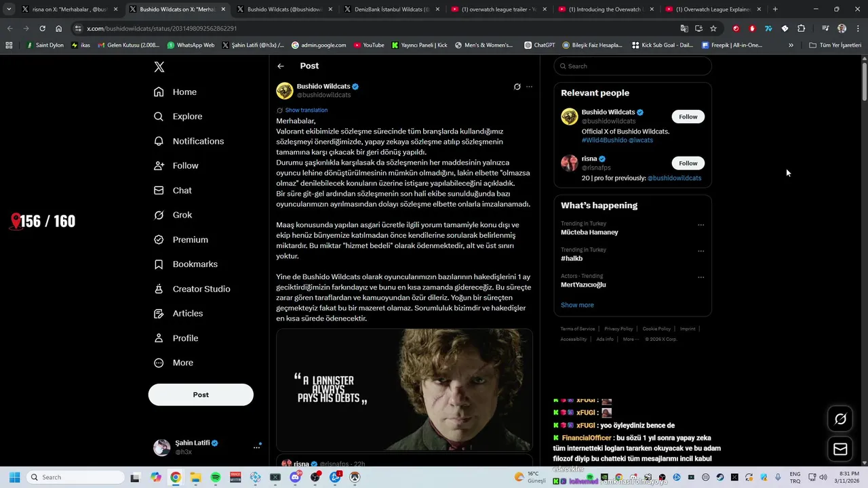The image size is (868, 488).
Task: Click the Creator Studio icon
Action: tap(159, 289)
